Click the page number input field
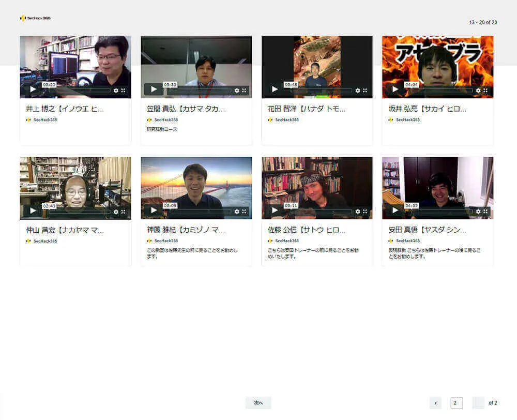517x420 pixels. point(457,403)
